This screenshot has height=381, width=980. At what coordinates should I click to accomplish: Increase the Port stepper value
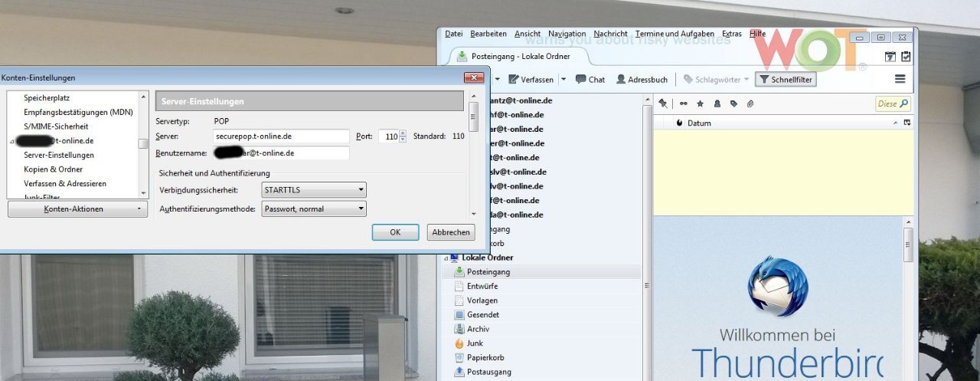(403, 133)
